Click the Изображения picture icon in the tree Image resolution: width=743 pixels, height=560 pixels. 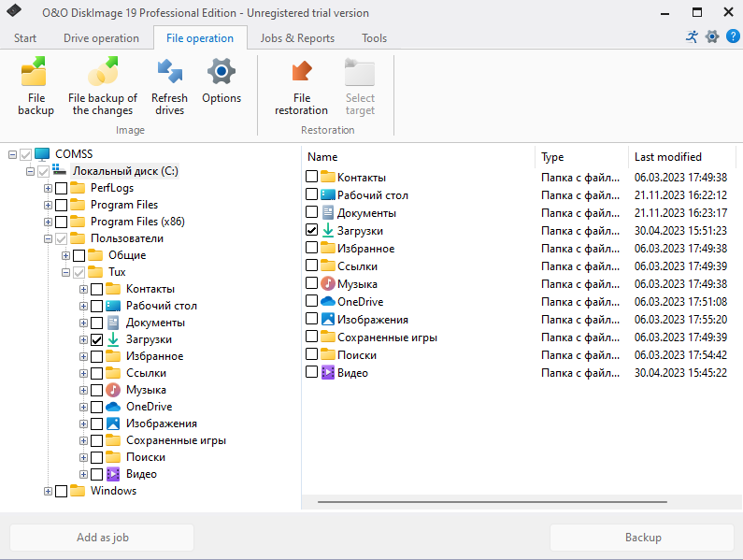(x=113, y=424)
